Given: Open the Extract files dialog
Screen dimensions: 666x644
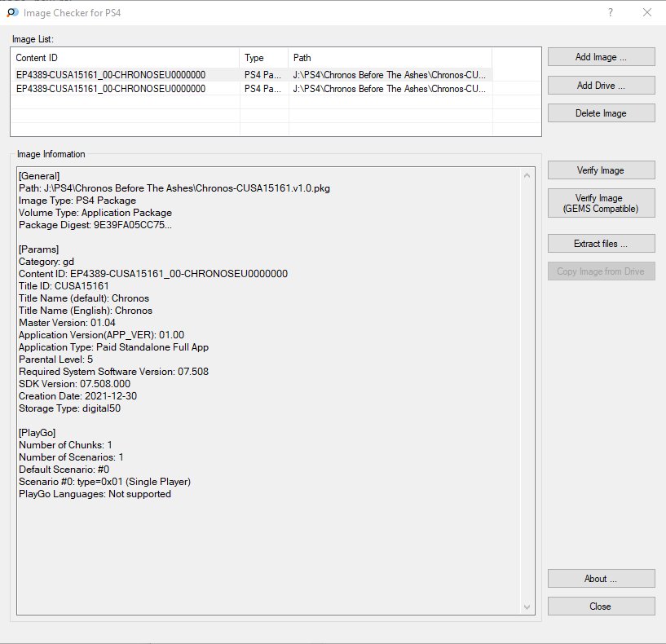Looking at the screenshot, I should click(x=601, y=244).
